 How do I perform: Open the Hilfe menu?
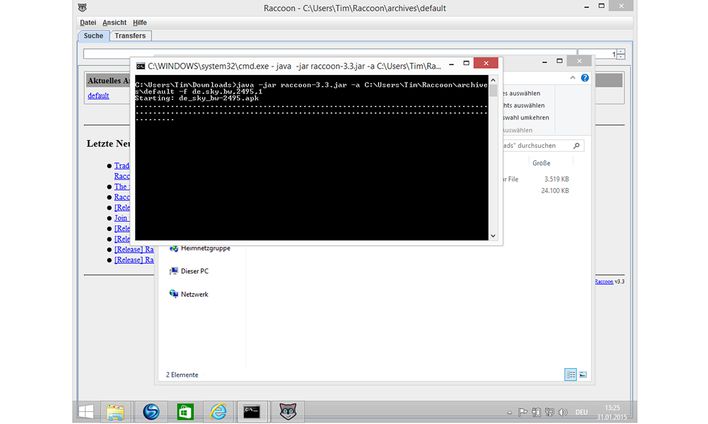140,22
